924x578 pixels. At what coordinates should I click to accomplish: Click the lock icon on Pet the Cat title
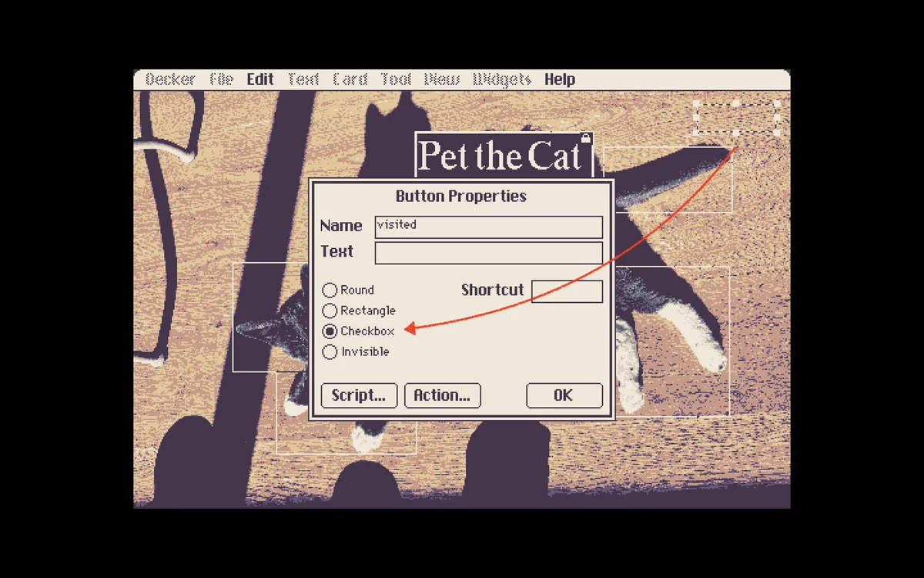point(585,138)
